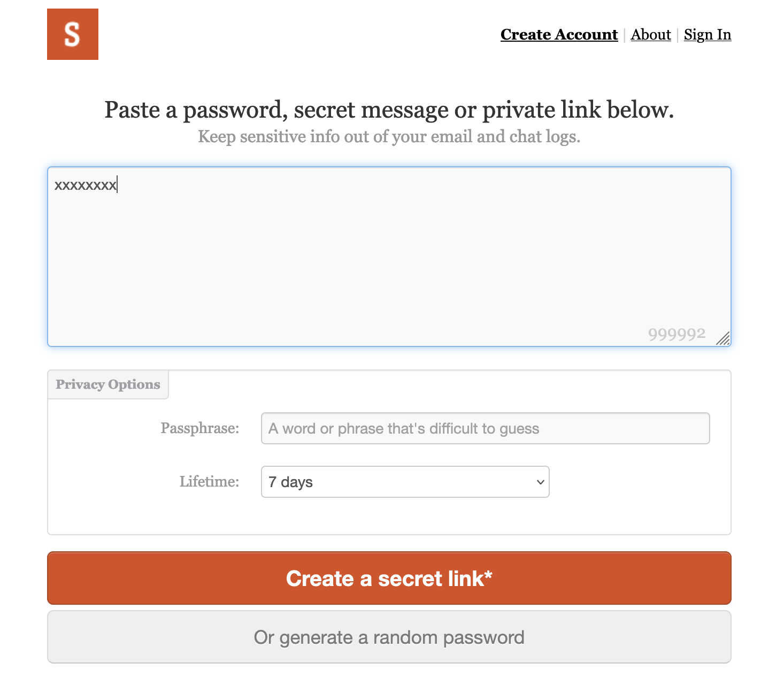784x678 pixels.
Task: Click the Paste a password heading
Action: pos(389,110)
